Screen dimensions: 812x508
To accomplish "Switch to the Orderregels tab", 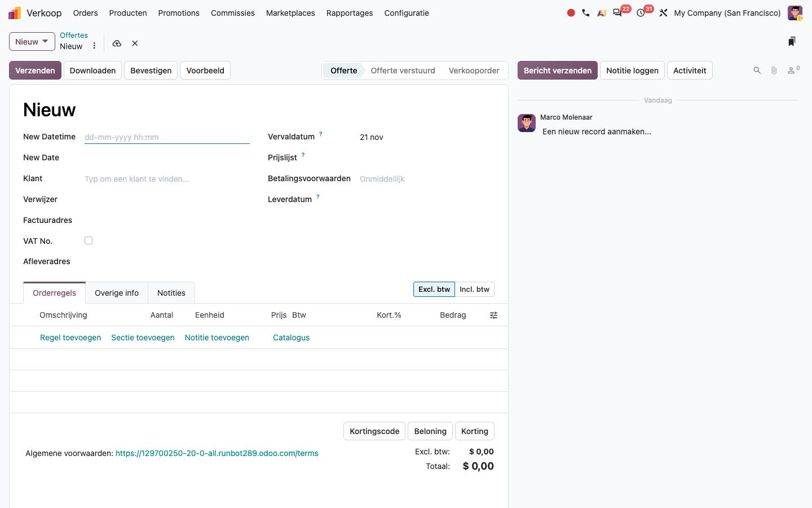I will click(x=54, y=293).
